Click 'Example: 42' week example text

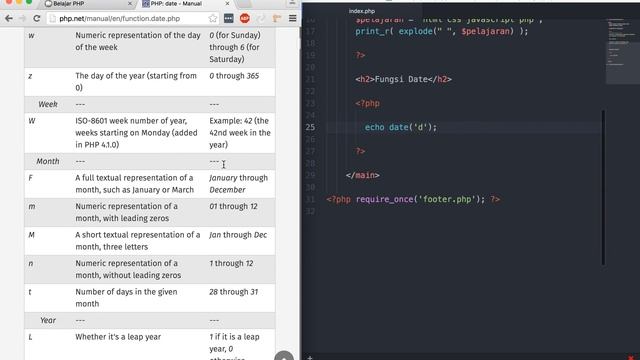click(240, 133)
